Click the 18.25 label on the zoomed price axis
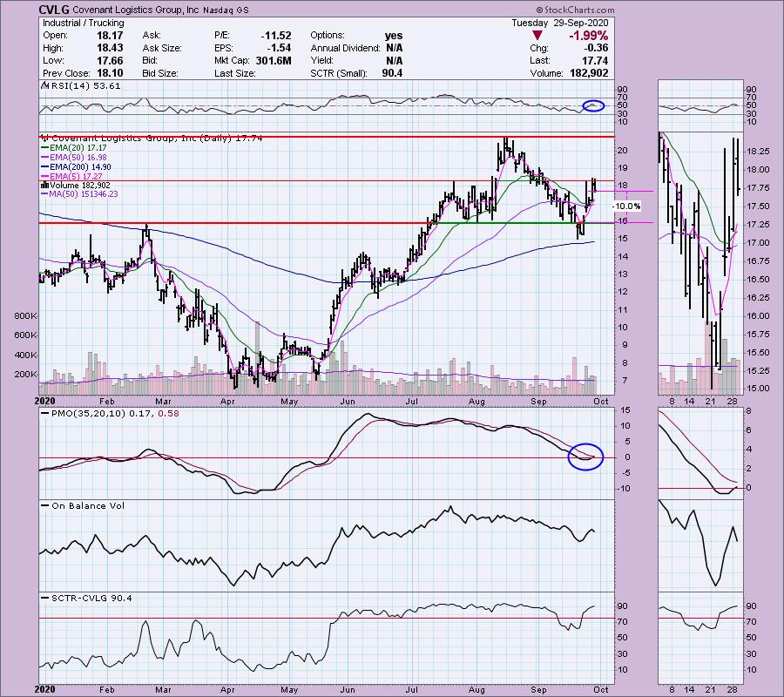The width and height of the screenshot is (784, 697). point(758,151)
